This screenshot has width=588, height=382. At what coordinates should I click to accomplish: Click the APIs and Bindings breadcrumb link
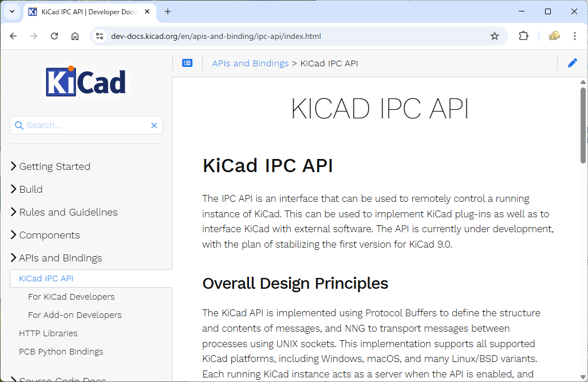pos(250,63)
